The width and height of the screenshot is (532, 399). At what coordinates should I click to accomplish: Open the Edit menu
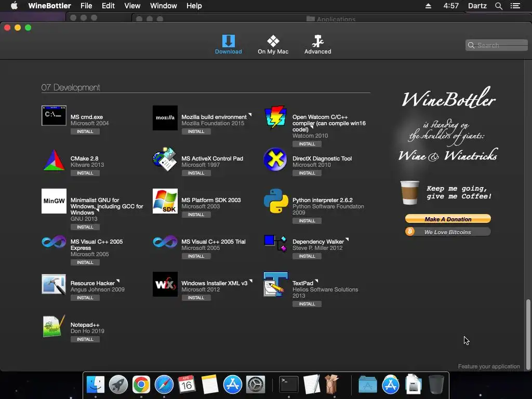[x=108, y=6]
